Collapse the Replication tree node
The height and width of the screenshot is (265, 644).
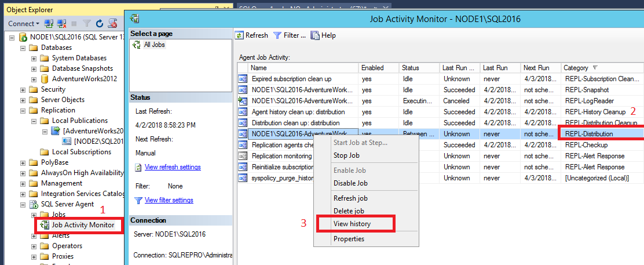tap(23, 110)
